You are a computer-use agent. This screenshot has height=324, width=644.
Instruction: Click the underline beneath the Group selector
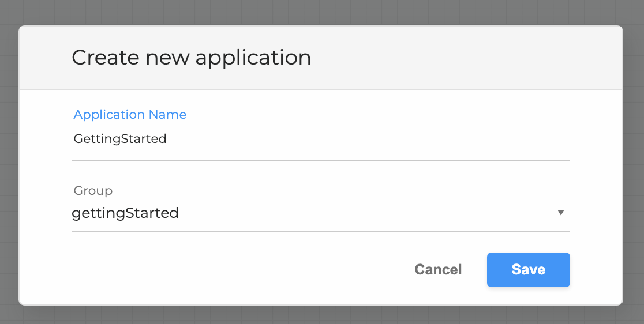pos(320,231)
